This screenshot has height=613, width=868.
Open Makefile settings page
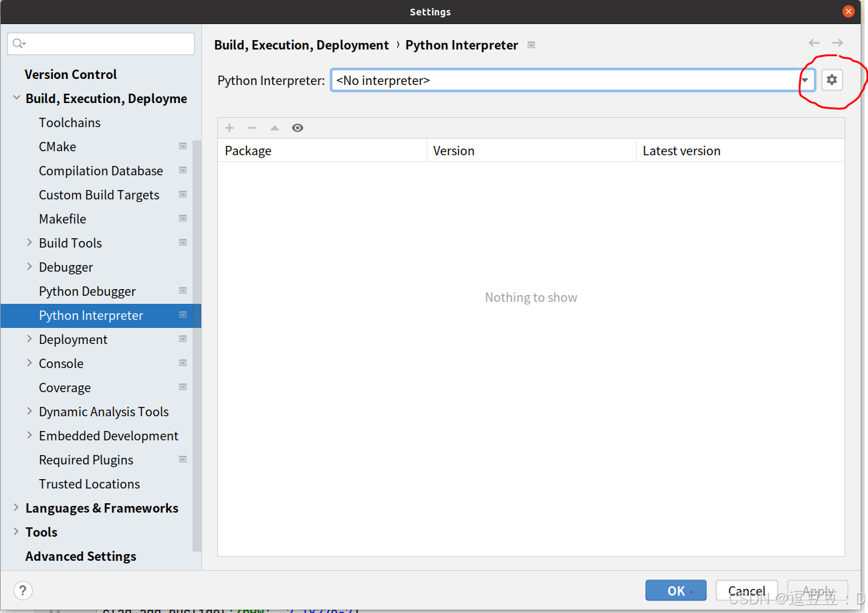pos(62,219)
